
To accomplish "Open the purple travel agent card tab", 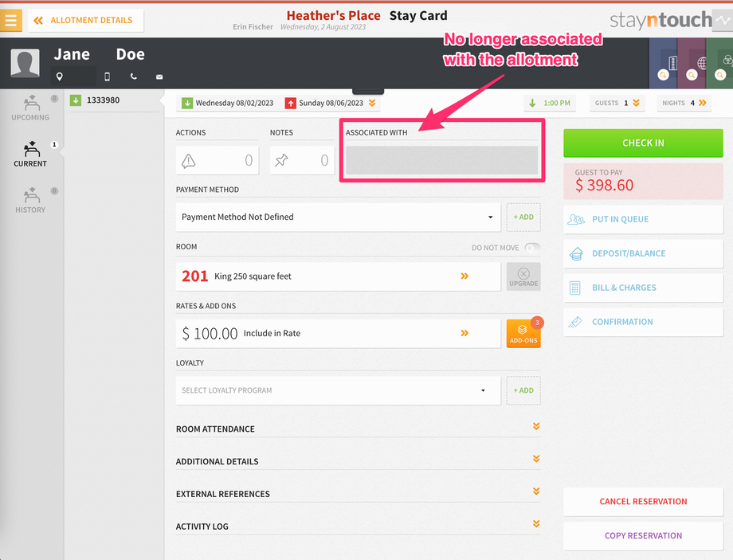I will pos(692,63).
